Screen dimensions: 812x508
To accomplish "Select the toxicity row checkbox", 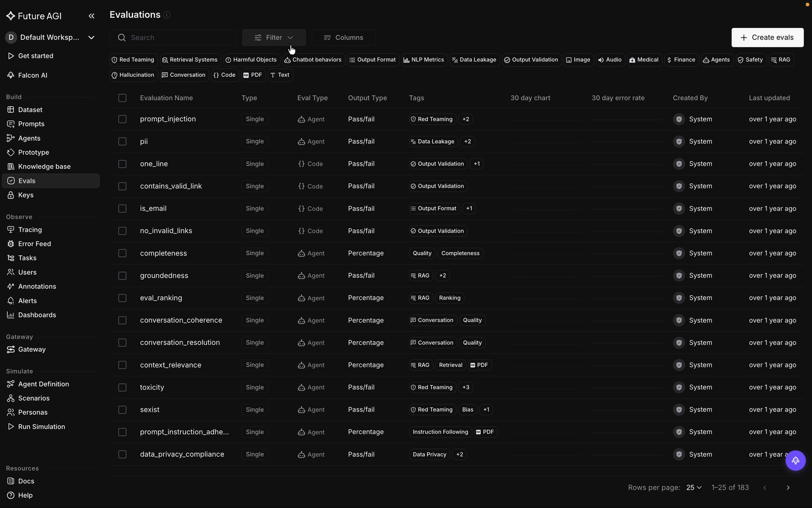I will click(122, 387).
